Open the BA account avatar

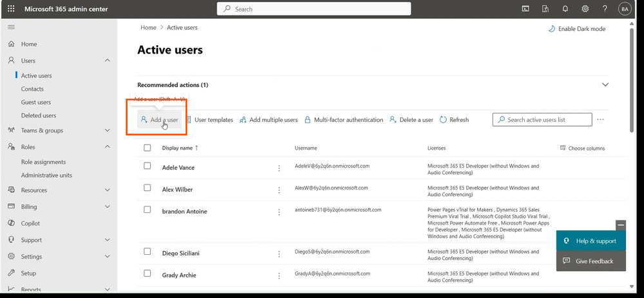tap(625, 9)
